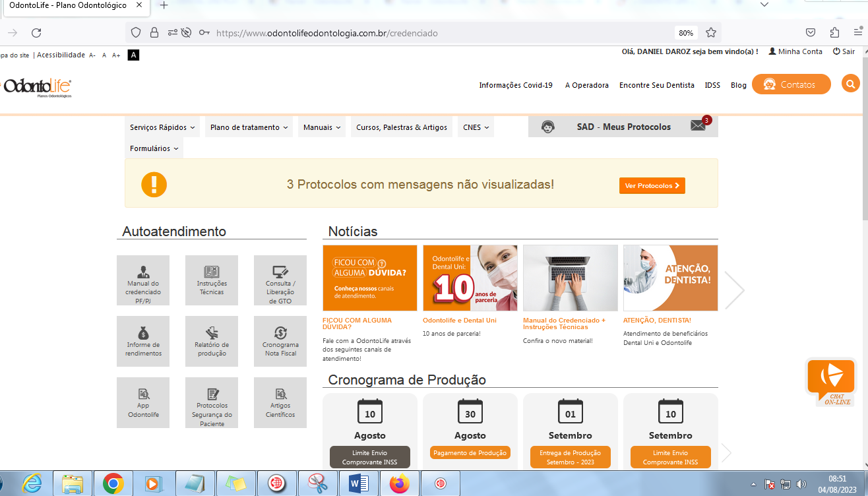Click the tracking protection shield icon
The height and width of the screenshot is (496, 868).
pos(136,33)
